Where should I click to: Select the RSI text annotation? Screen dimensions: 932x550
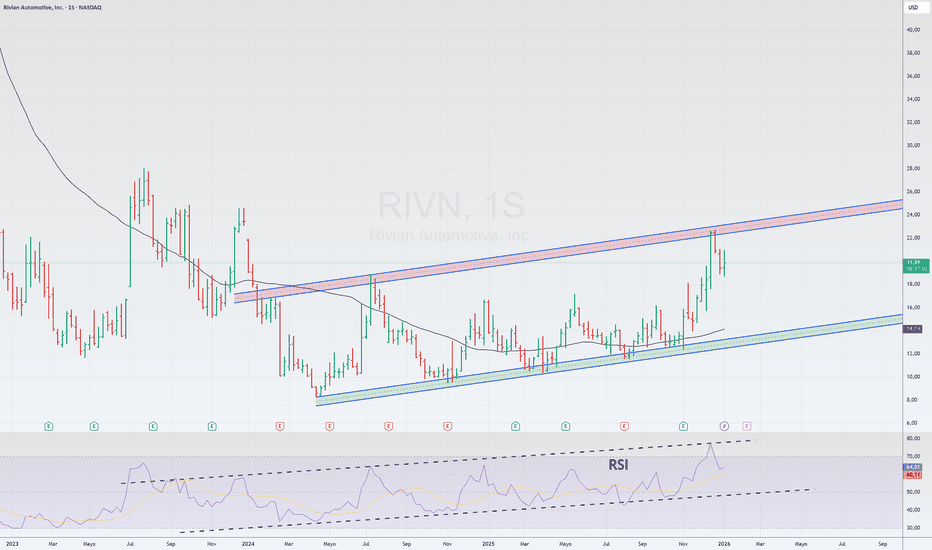pos(618,465)
